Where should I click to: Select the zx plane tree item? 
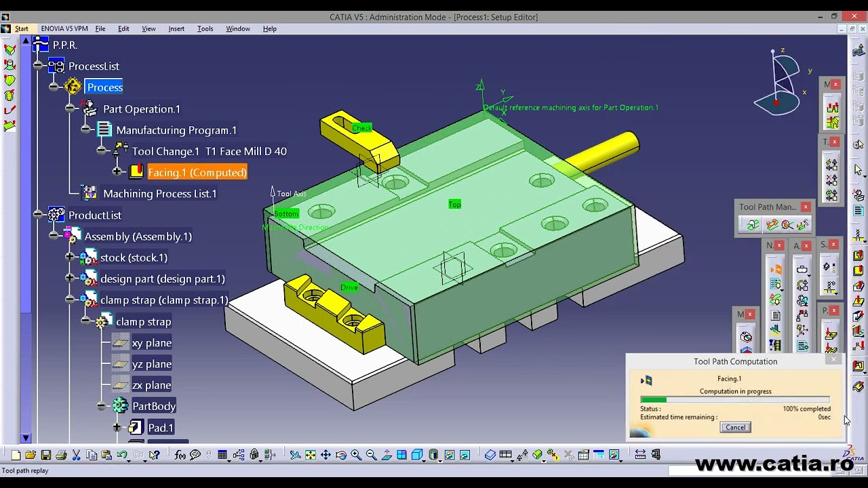tap(151, 385)
